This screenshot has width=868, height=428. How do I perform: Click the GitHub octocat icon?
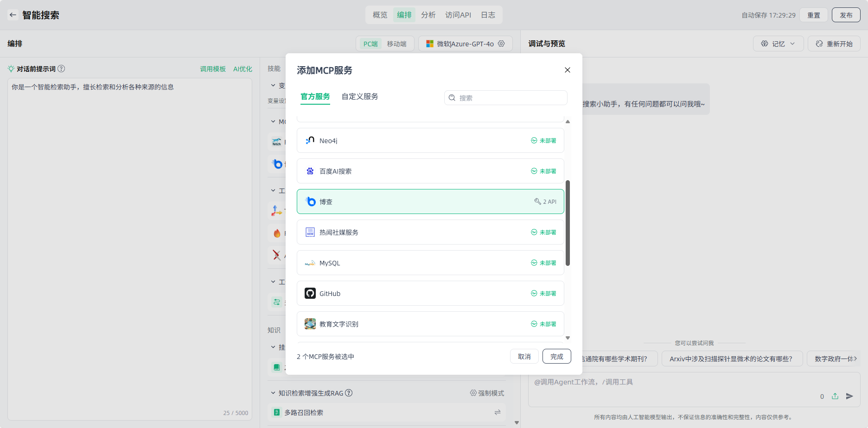tap(310, 293)
